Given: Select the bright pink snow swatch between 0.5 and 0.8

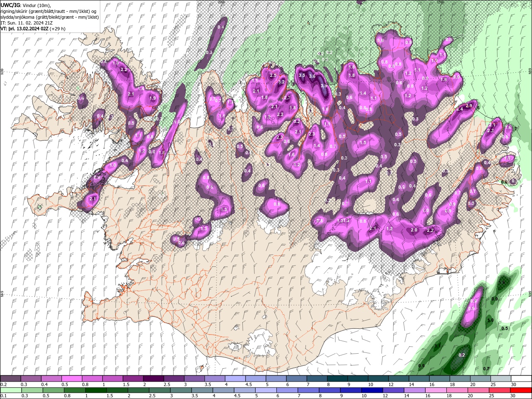Looking at the screenshot, I should point(72,378).
